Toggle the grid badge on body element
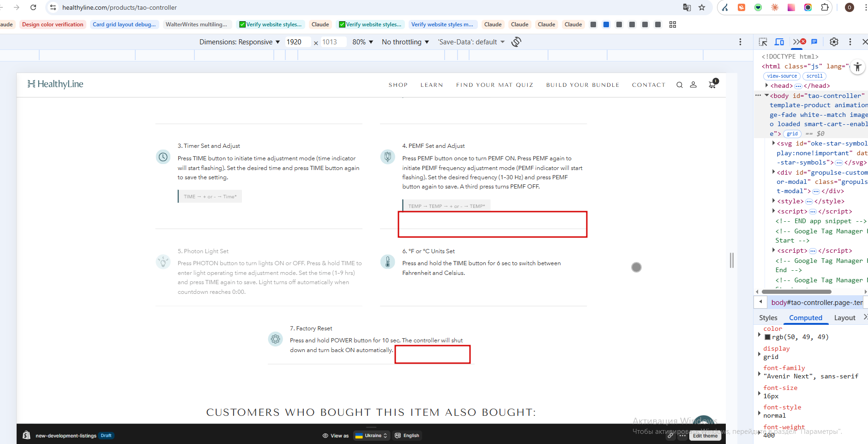The image size is (868, 444). click(792, 134)
